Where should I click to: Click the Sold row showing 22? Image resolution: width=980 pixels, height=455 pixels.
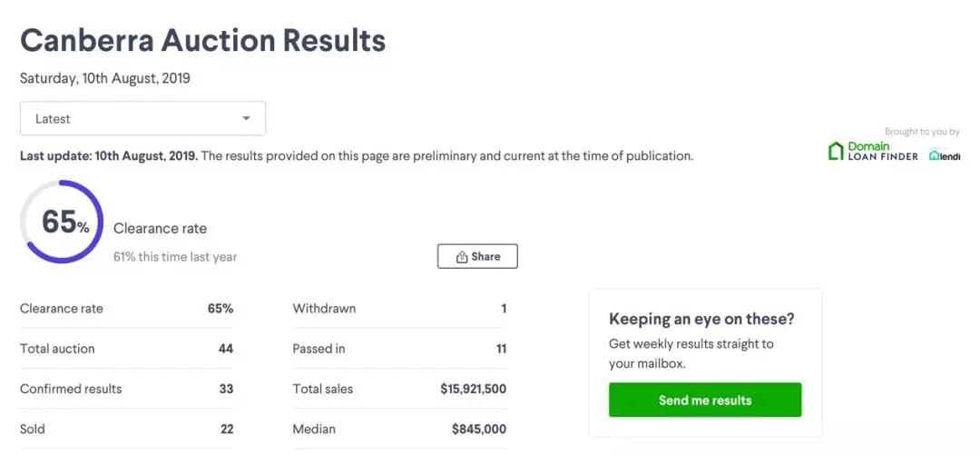coord(126,429)
